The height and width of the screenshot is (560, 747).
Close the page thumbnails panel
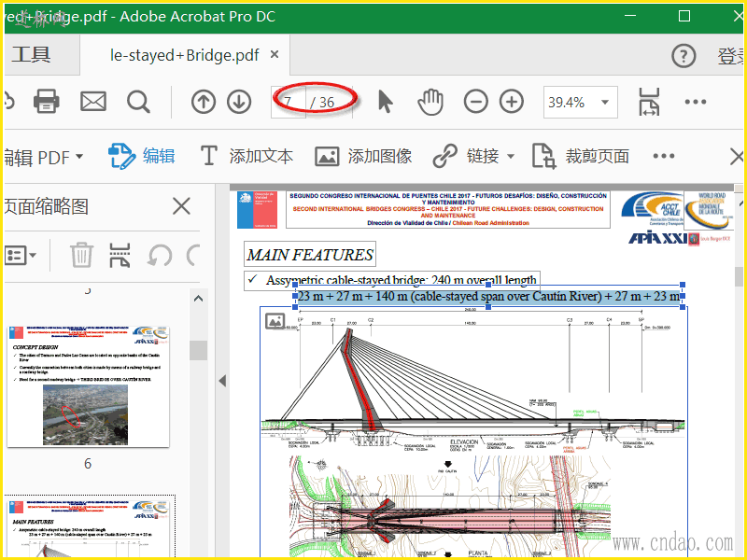(181, 206)
